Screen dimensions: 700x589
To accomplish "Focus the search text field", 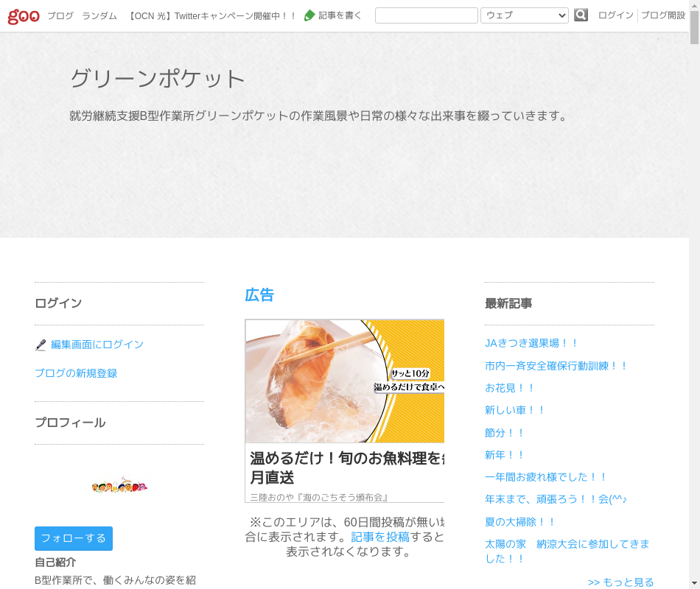I will coord(426,15).
